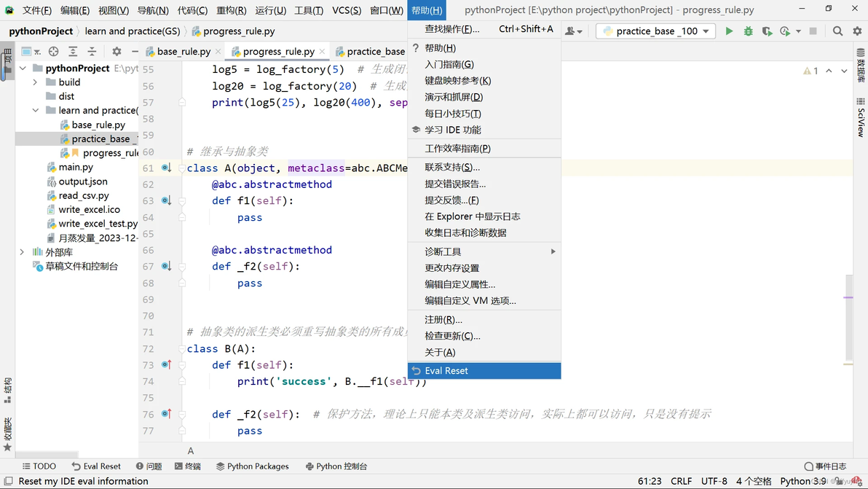Toggle tool windows button in status bar
This screenshot has height=489, width=868.
8,481
